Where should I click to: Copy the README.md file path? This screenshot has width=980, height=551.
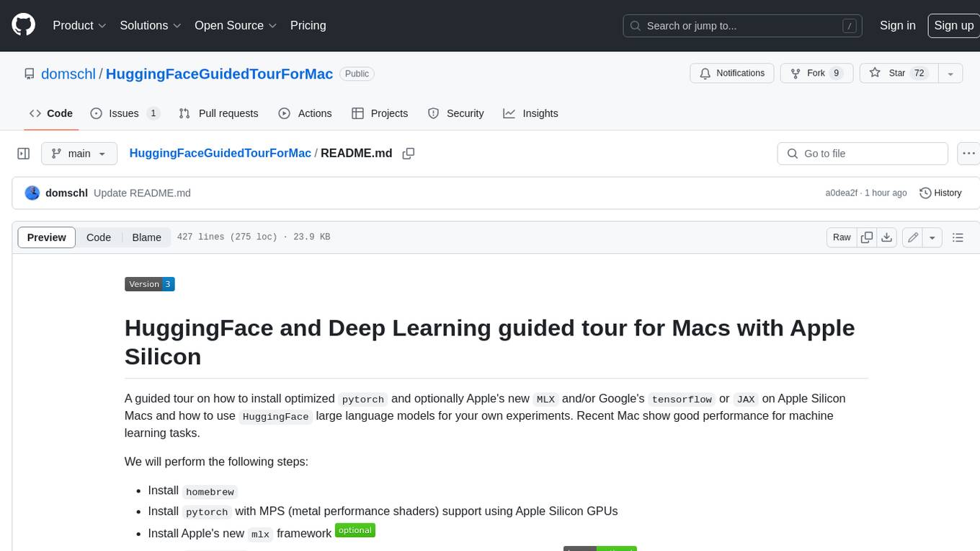pos(409,154)
